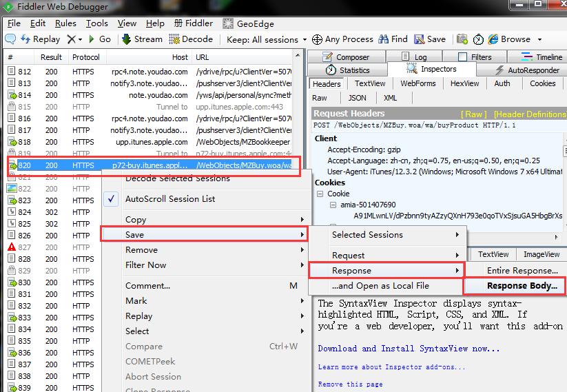Switch to the Log tab
Image resolution: width=567 pixels, height=392 pixels.
coord(415,57)
